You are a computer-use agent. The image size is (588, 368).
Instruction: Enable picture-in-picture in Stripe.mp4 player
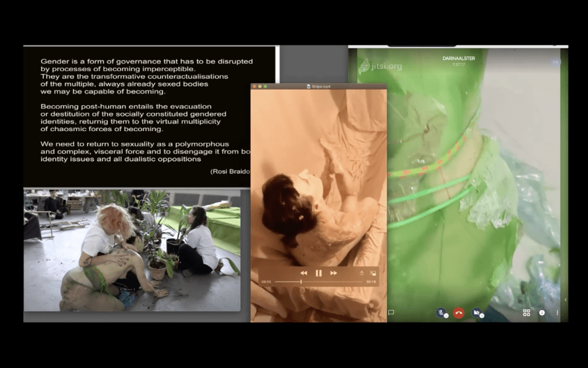(373, 273)
